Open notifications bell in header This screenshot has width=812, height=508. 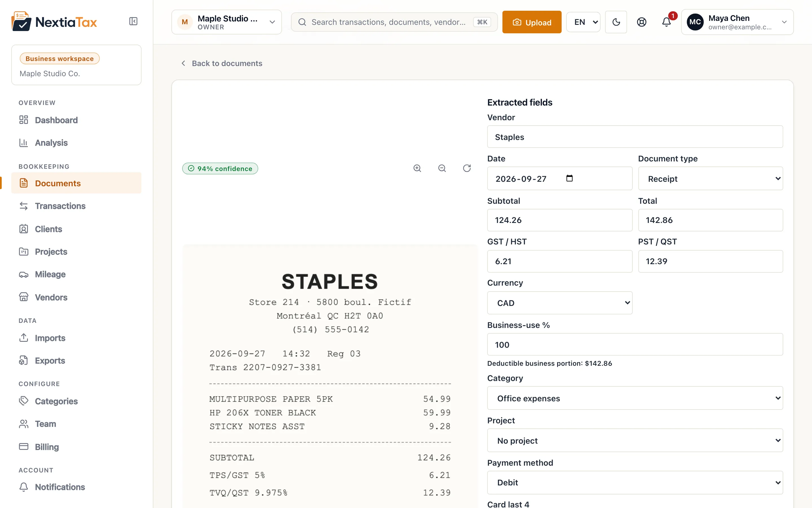point(667,22)
